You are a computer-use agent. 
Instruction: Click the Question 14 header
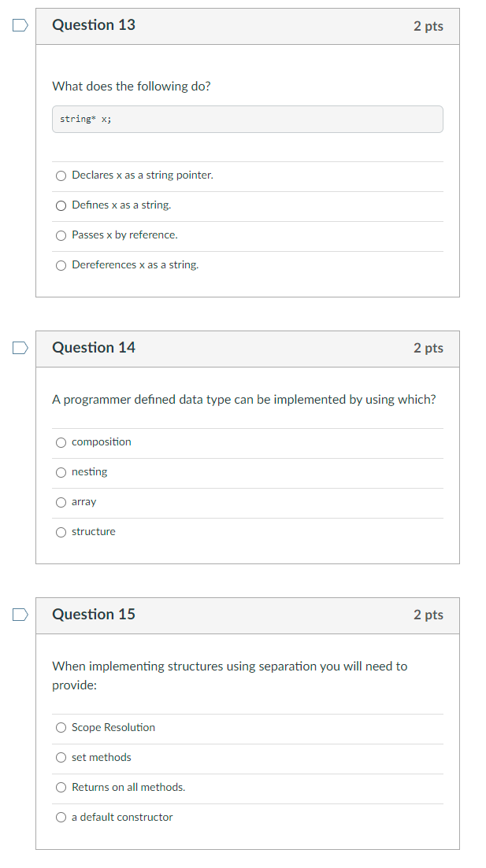pyautogui.click(x=93, y=347)
